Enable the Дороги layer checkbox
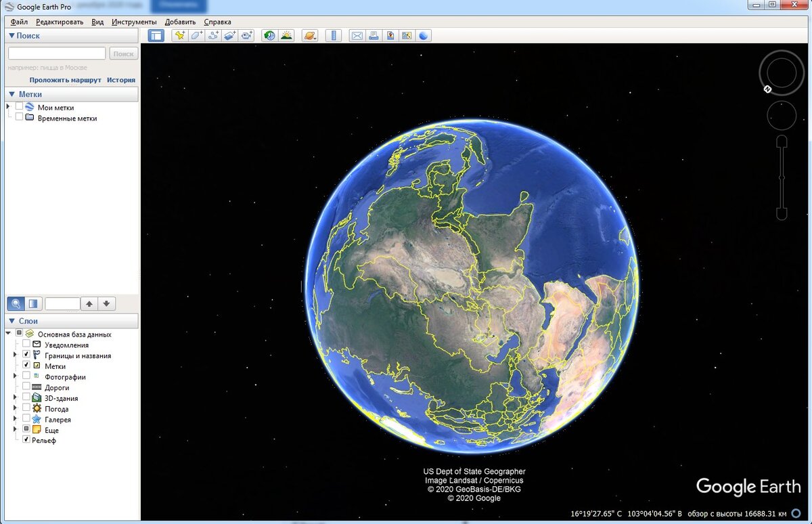812x524 pixels. pos(26,387)
